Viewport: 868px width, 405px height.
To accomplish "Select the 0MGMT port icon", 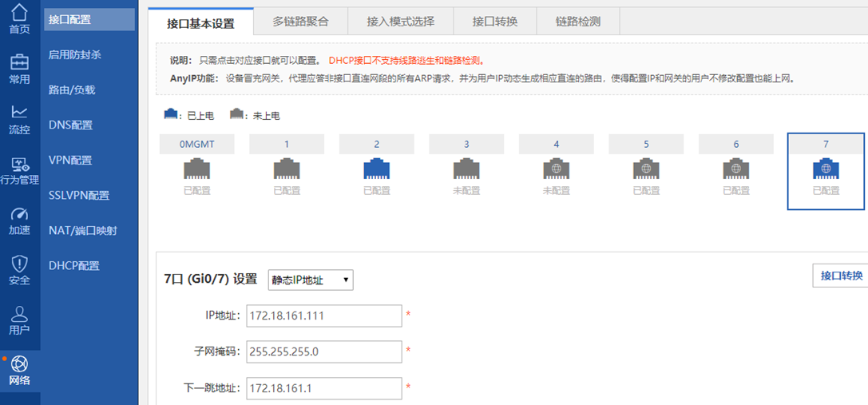I will tap(196, 169).
